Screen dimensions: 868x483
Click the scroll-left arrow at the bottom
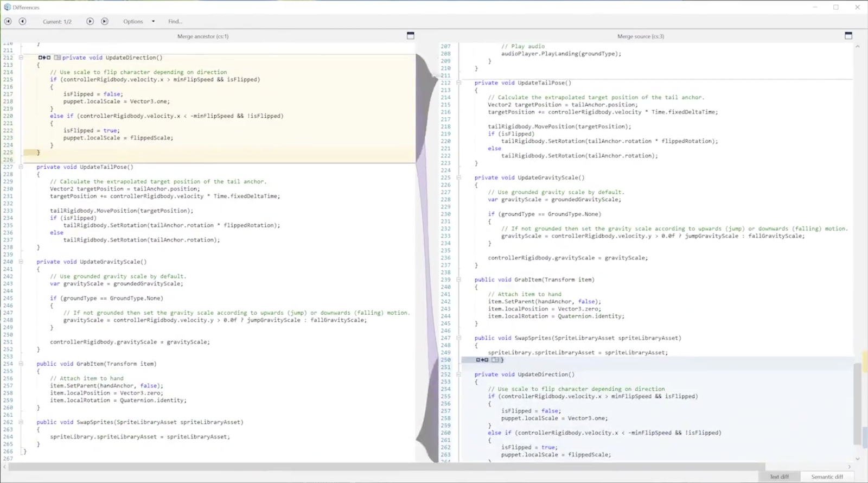(4, 467)
